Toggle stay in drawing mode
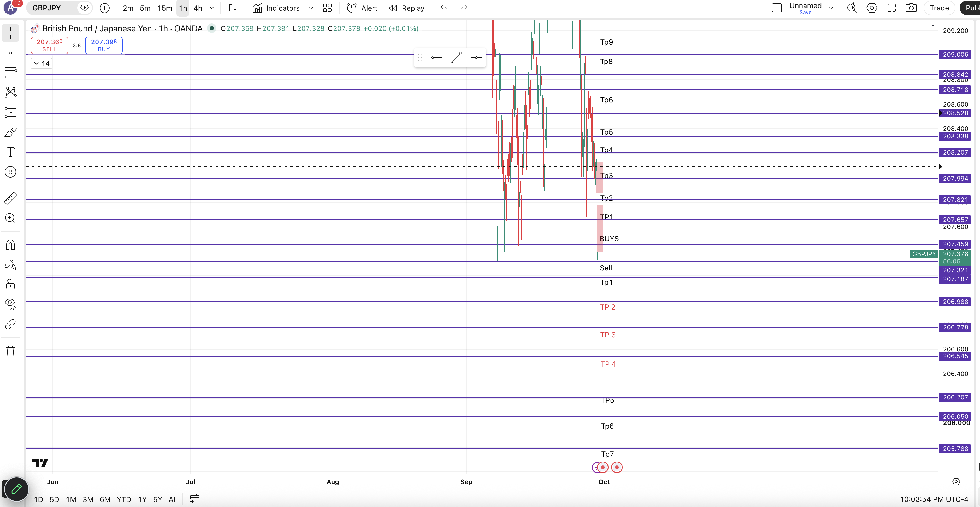 (11, 265)
